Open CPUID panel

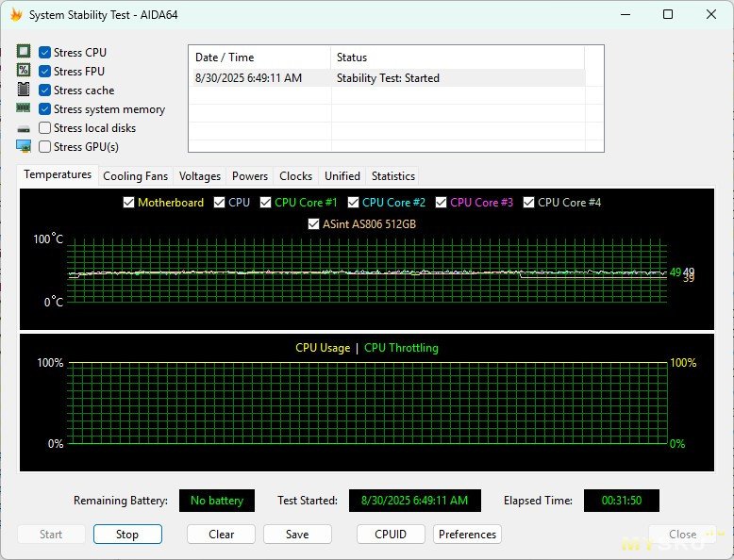pyautogui.click(x=391, y=535)
